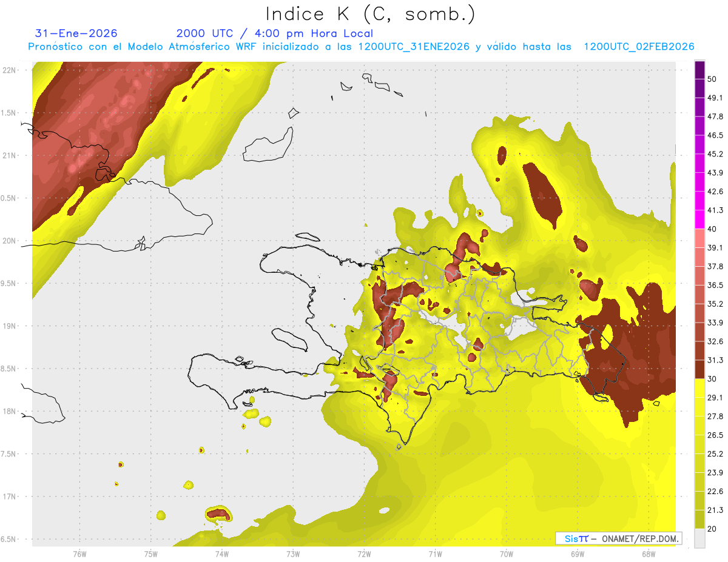728x562 pixels.
Task: Click the legend value "25.2"
Action: tap(715, 454)
